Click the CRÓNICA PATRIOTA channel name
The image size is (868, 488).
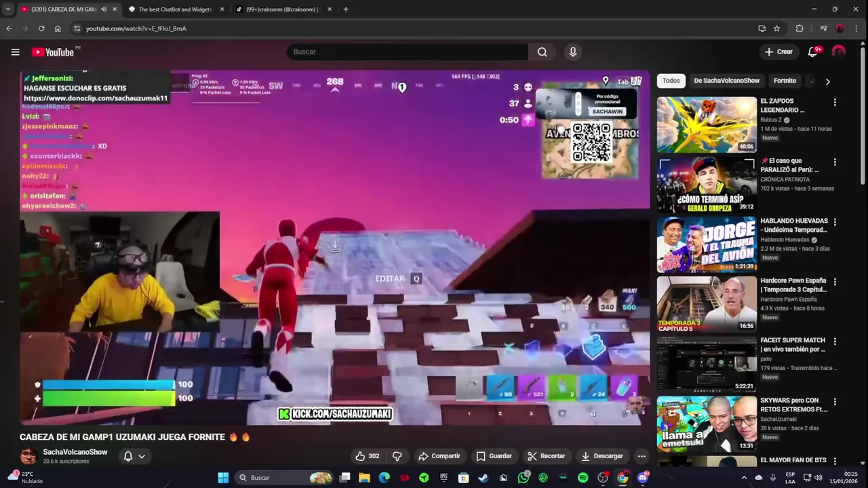coord(785,180)
